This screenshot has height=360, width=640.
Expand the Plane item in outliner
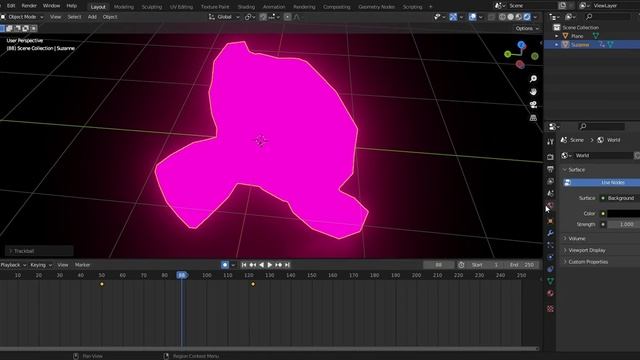pyautogui.click(x=557, y=36)
